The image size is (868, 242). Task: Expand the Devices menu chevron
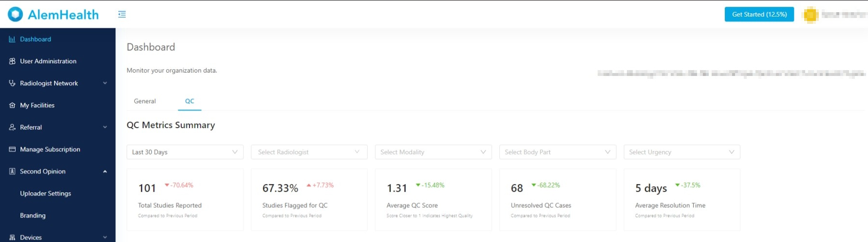105,238
